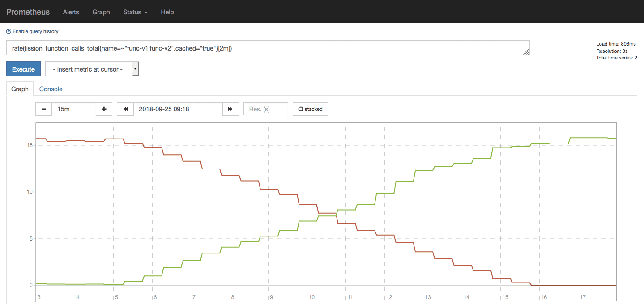Go to Graph in the navbar
Image resolution: width=644 pixels, height=304 pixels.
pyautogui.click(x=101, y=12)
